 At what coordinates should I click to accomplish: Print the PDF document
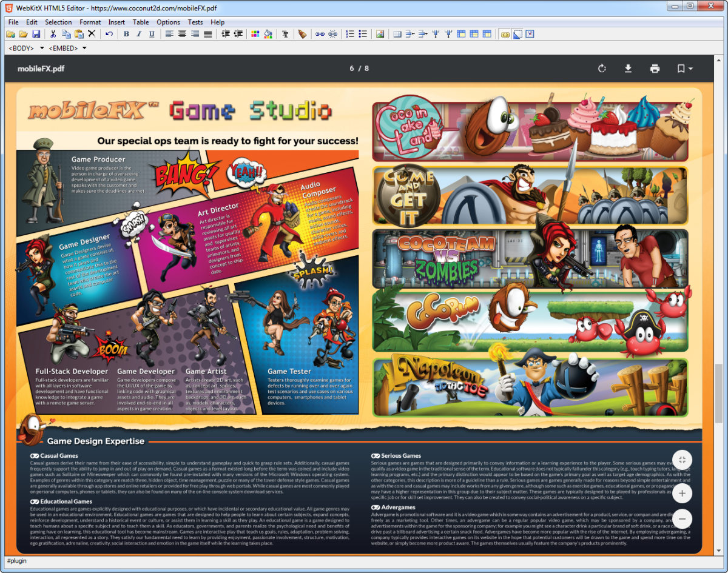click(655, 69)
